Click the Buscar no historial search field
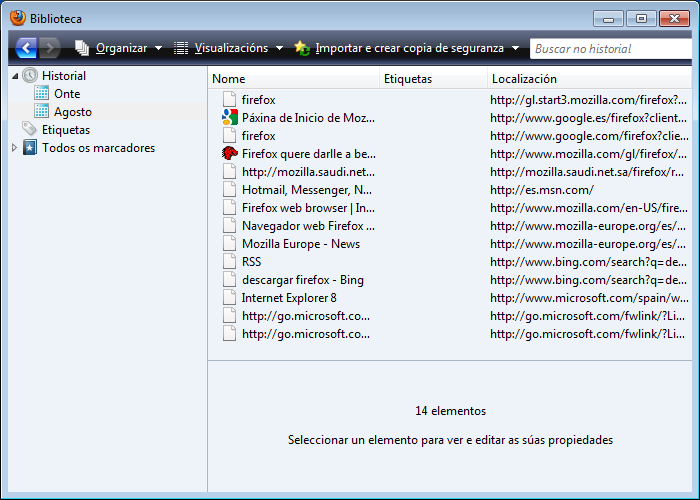 pos(611,48)
